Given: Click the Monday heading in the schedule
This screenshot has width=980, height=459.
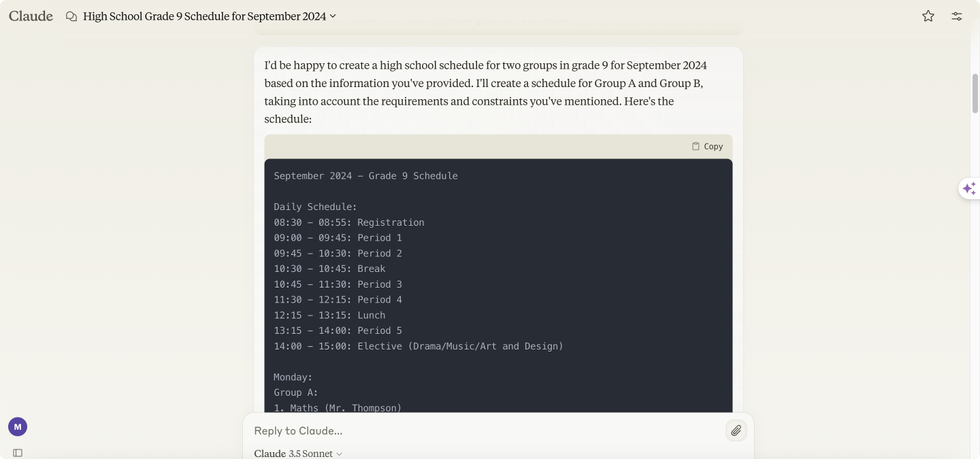Looking at the screenshot, I should [293, 377].
